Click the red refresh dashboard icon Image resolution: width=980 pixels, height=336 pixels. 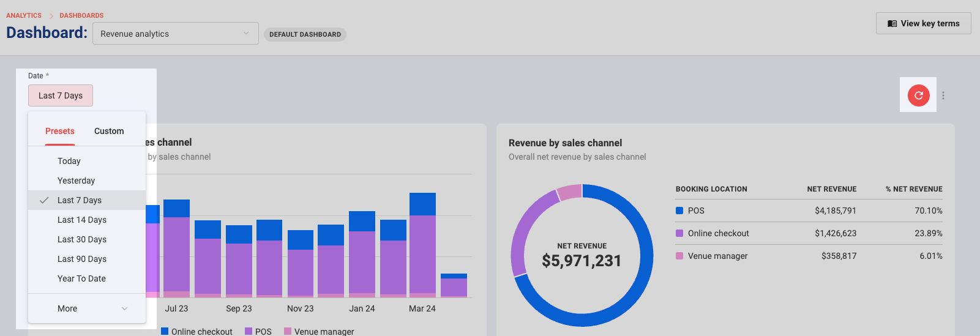click(x=918, y=95)
